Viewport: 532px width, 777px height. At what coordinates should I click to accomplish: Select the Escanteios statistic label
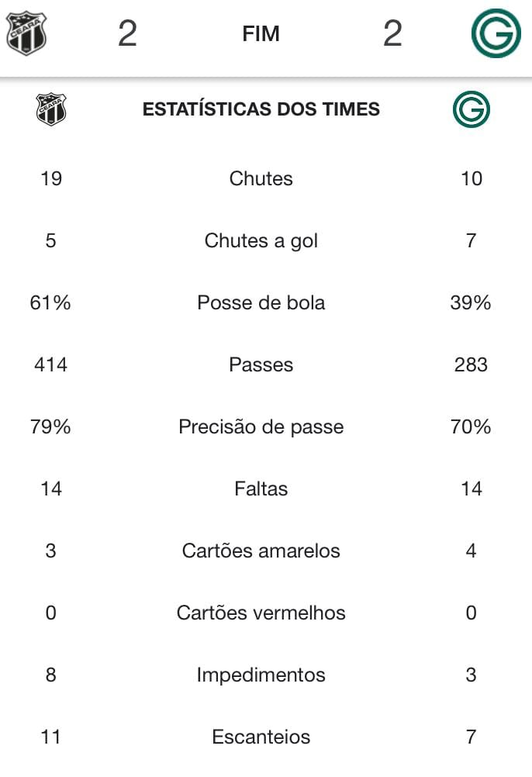click(261, 737)
